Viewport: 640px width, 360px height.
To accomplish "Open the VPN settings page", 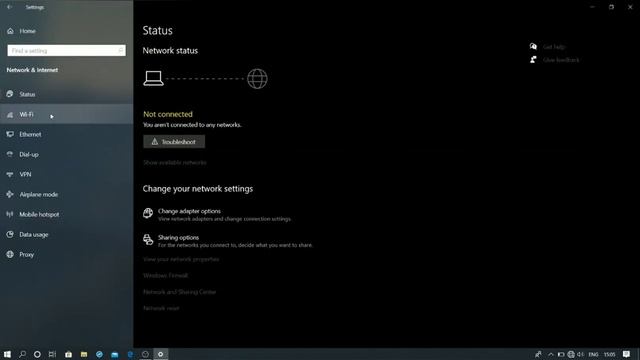I will click(67, 174).
